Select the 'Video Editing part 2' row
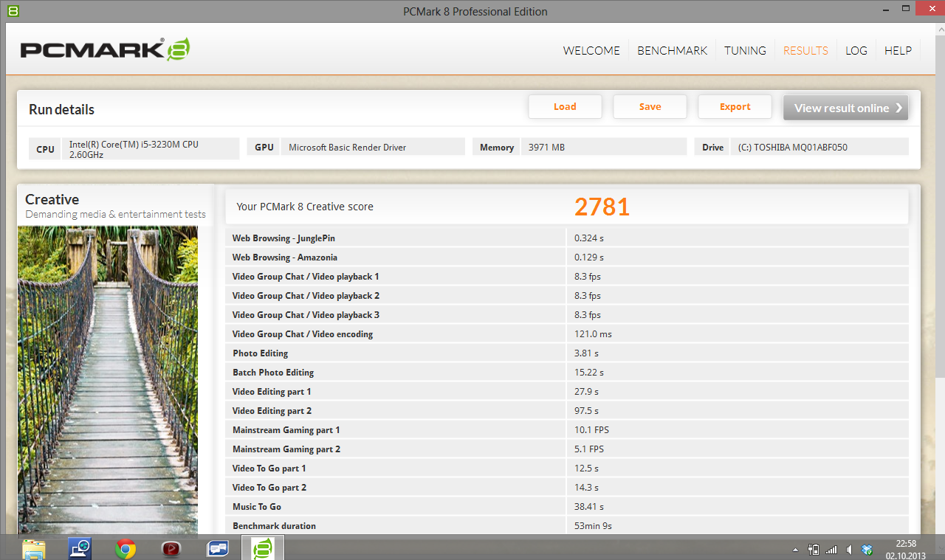Screen dimensions: 945x560 pyautogui.click(x=567, y=410)
